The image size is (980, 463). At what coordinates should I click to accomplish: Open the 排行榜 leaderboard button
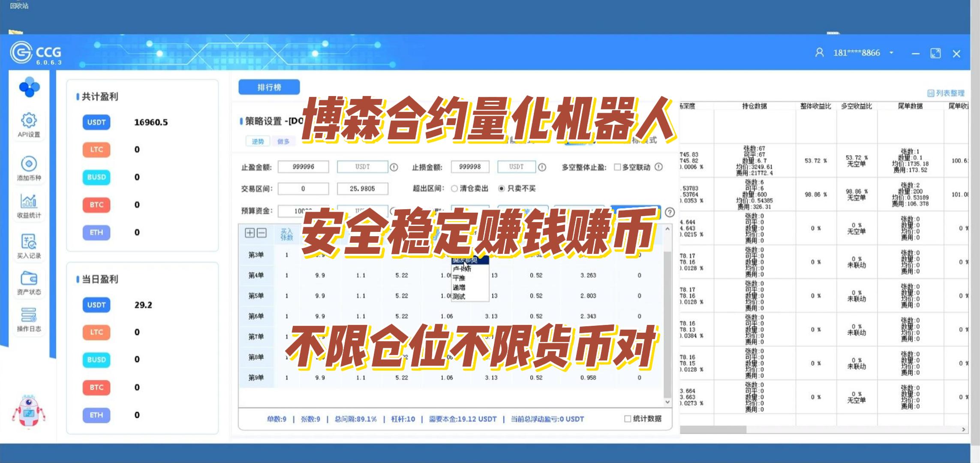point(269,87)
